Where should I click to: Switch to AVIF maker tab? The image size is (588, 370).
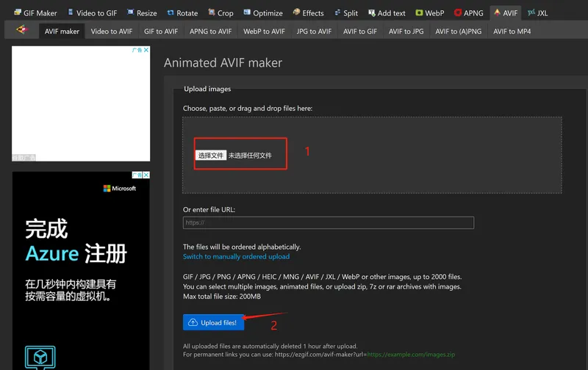(x=62, y=32)
